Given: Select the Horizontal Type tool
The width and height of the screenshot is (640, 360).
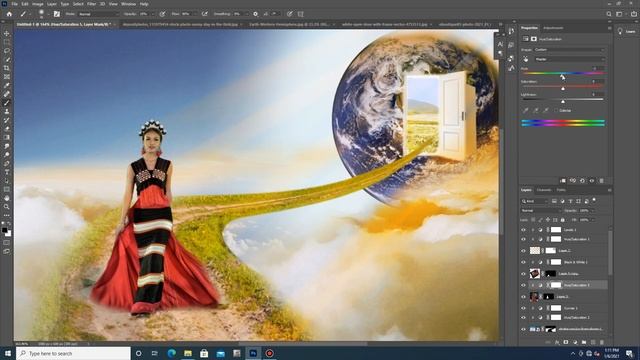Looking at the screenshot, I should click(x=7, y=172).
